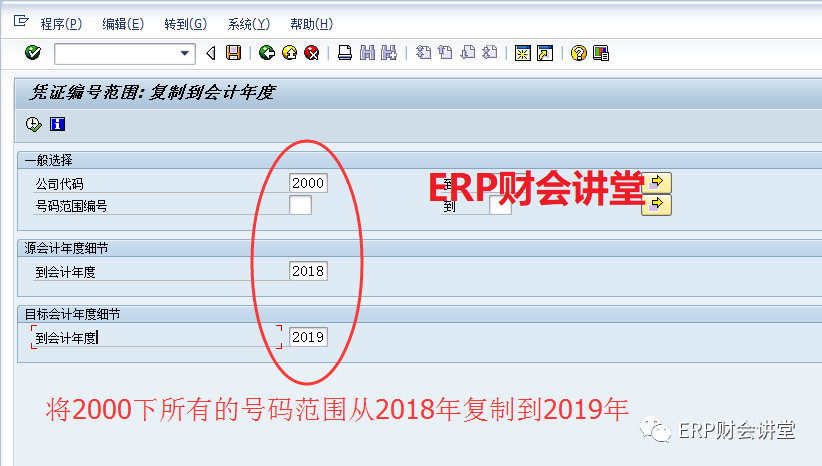Viewport: 822px width, 466px height.
Task: Open the yellow Help question icon
Action: click(579, 53)
